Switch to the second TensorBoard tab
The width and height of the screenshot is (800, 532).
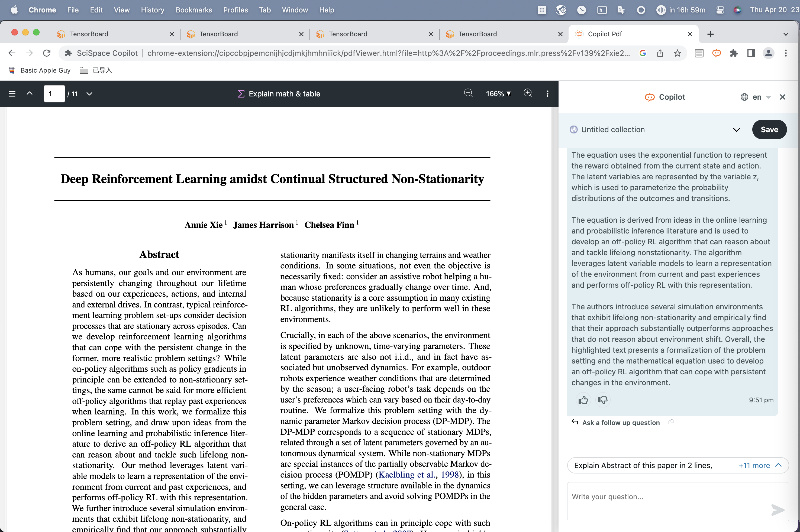219,34
